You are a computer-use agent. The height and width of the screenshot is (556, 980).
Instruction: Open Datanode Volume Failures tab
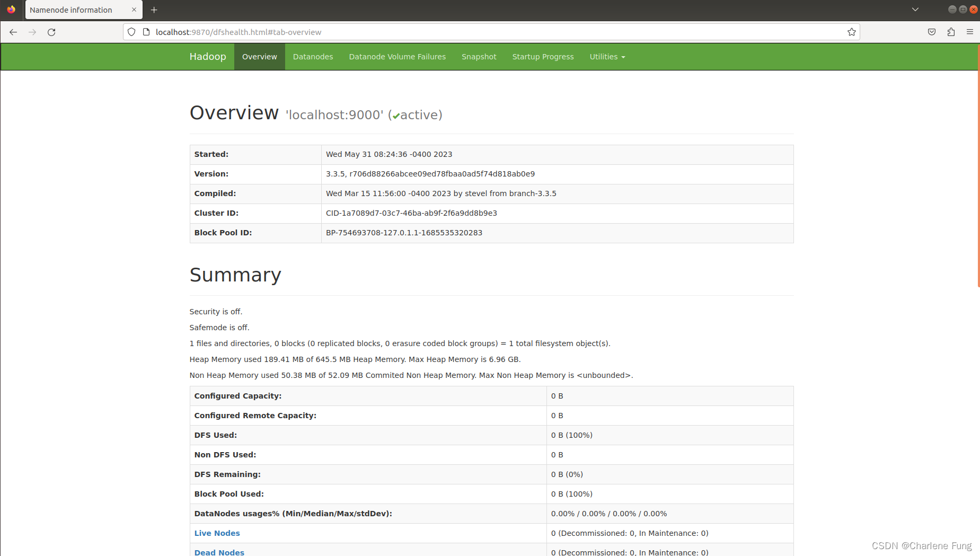[x=398, y=57]
